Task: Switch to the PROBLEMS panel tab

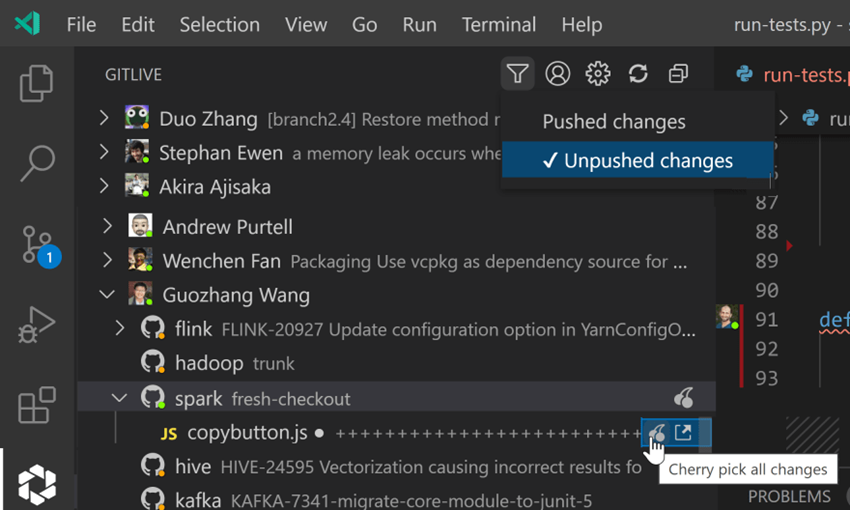Action: (x=789, y=496)
